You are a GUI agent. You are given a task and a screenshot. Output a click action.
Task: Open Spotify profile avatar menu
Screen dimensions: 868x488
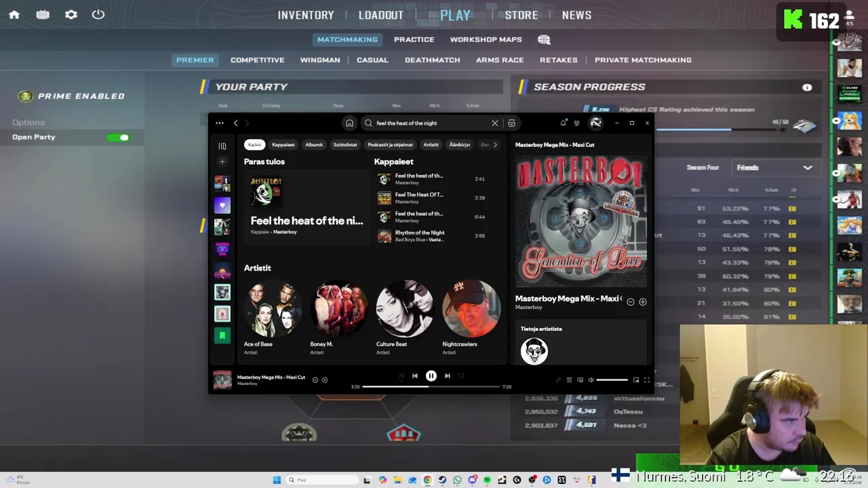coord(595,123)
